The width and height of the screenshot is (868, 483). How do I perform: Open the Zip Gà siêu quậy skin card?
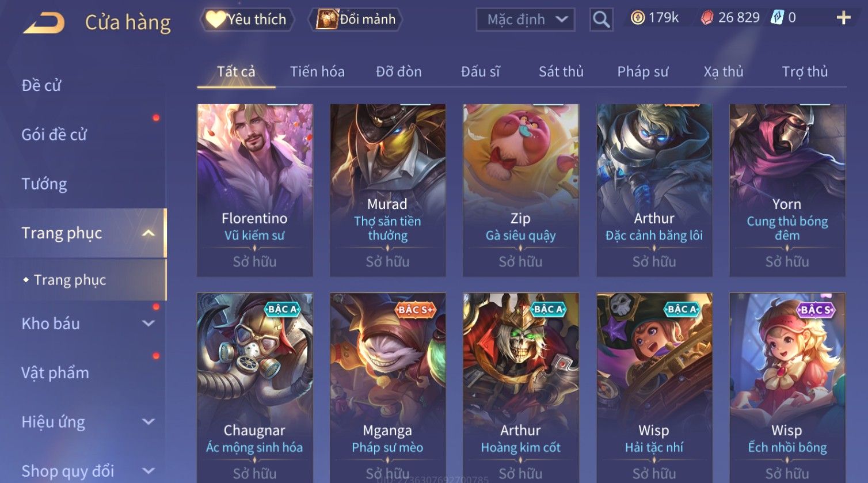point(521,190)
